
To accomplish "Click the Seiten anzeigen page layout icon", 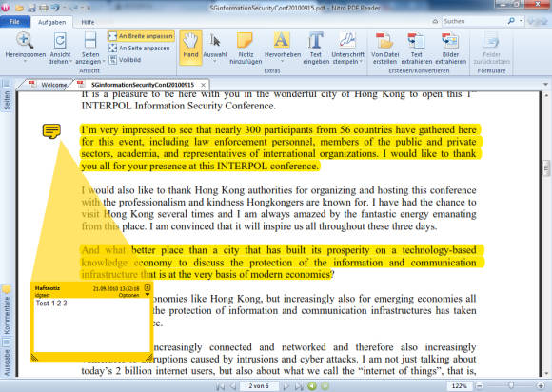I will point(90,41).
